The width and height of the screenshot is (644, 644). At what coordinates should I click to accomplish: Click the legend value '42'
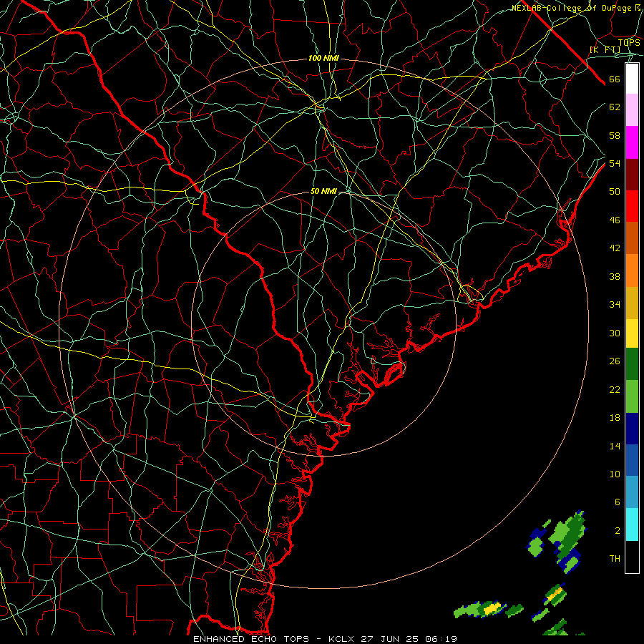pos(615,248)
